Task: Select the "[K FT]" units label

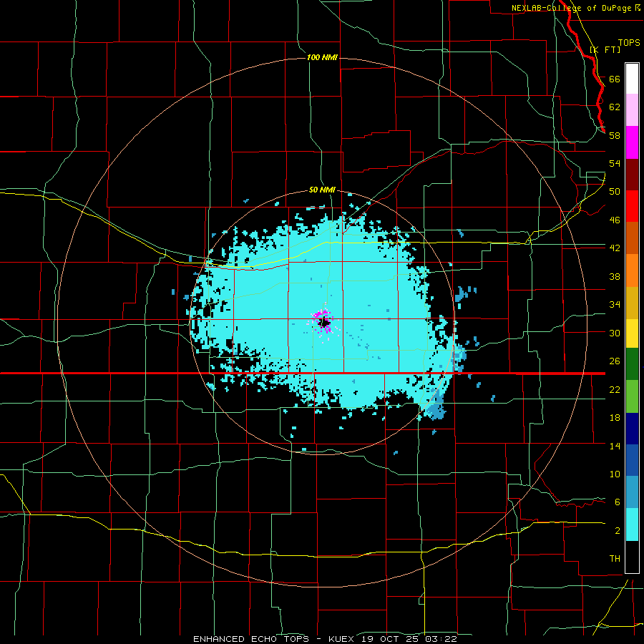Action: 605,50
